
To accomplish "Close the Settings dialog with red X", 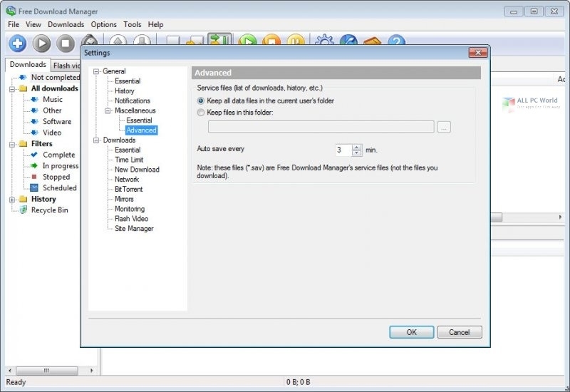I will click(x=477, y=52).
